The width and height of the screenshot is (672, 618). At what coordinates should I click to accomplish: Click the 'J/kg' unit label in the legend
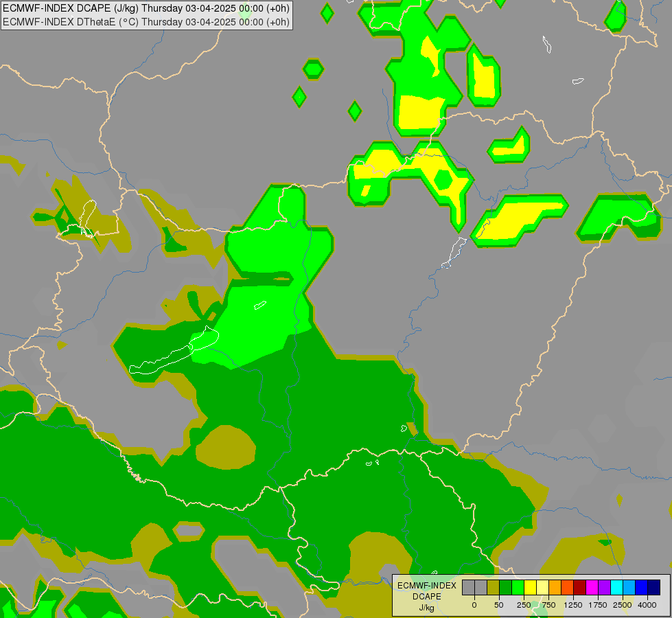(x=426, y=608)
